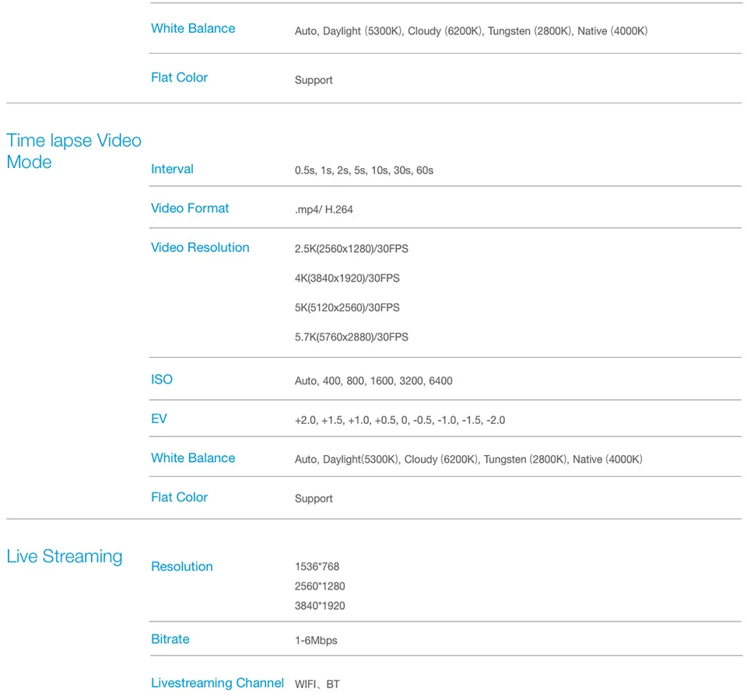Select the 'ISO' label
This screenshot has height=700, width=747.
pyautogui.click(x=162, y=380)
